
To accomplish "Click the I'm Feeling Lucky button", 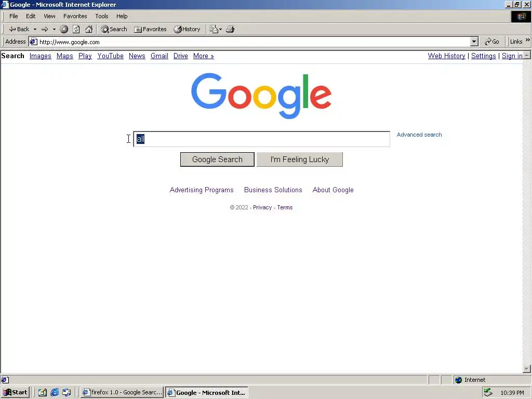I will pos(300,159).
